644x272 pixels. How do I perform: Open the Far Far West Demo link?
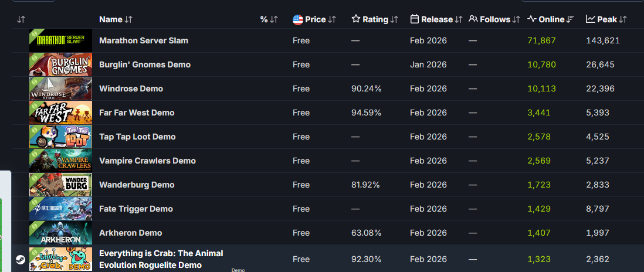point(137,113)
